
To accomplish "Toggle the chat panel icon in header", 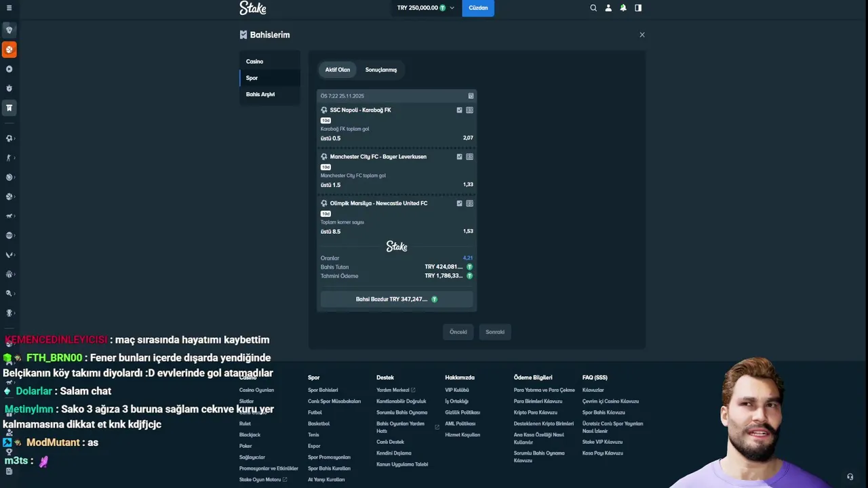I will pos(638,8).
